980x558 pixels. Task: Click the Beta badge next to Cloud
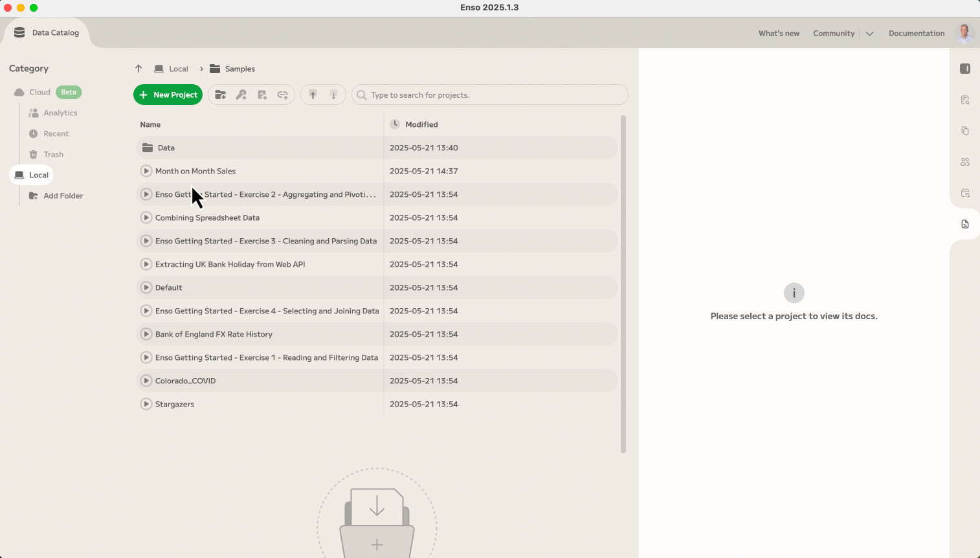point(69,92)
